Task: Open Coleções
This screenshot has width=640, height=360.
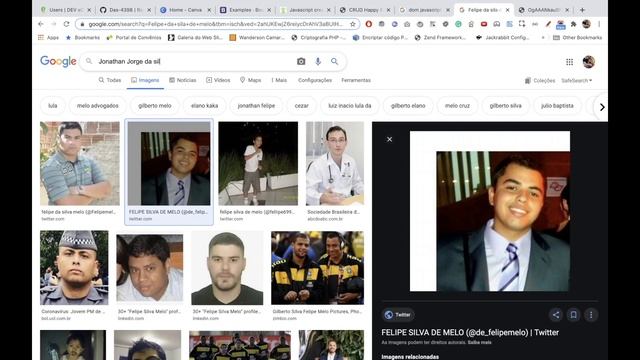Action: click(540, 81)
